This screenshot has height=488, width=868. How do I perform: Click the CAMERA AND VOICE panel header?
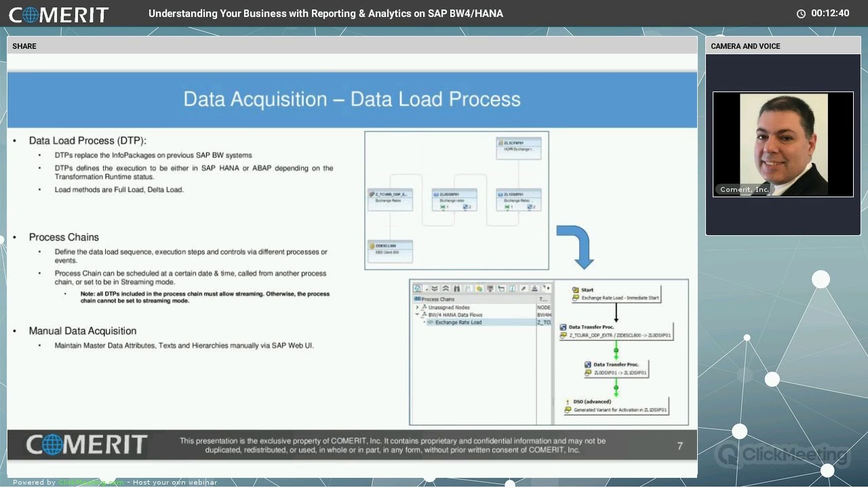783,45
